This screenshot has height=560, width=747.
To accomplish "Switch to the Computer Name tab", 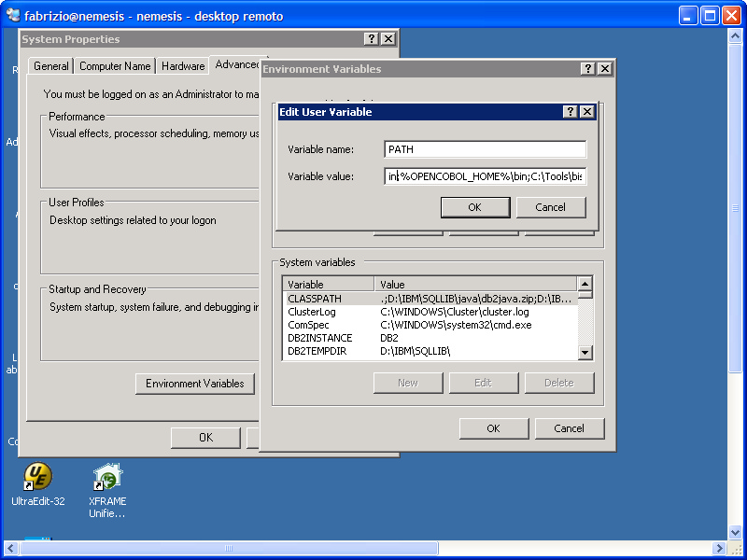I will tap(115, 66).
